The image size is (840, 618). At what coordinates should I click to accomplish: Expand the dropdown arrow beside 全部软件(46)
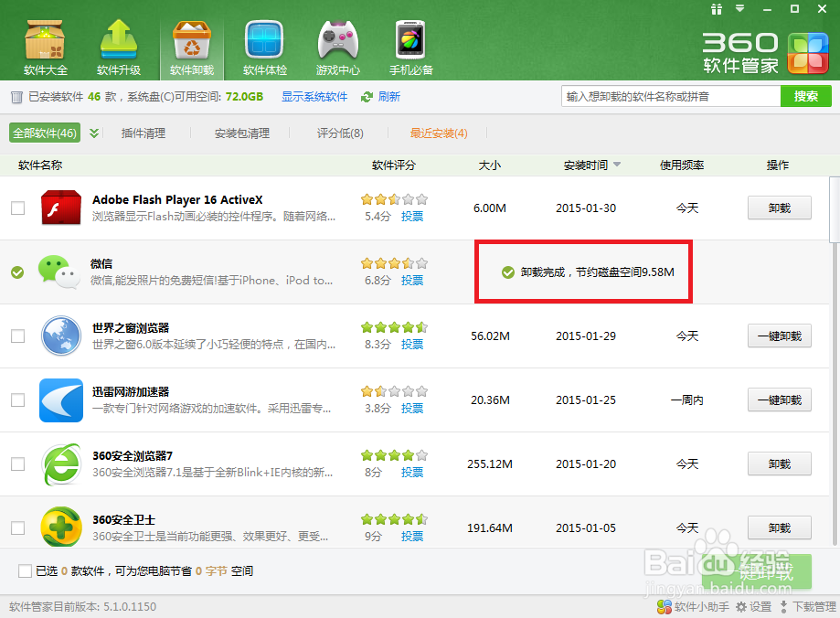pos(94,133)
